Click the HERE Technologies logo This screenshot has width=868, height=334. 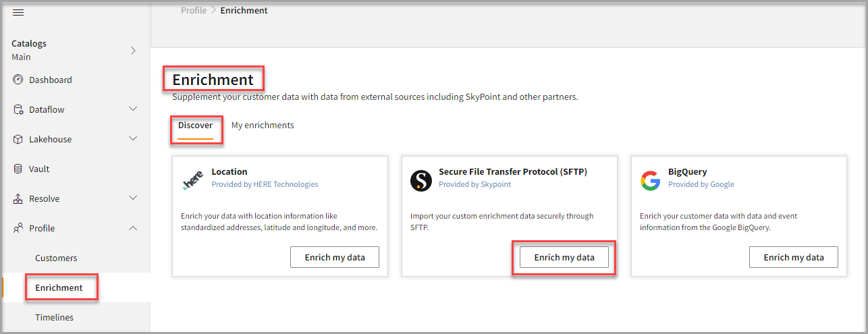click(x=192, y=181)
